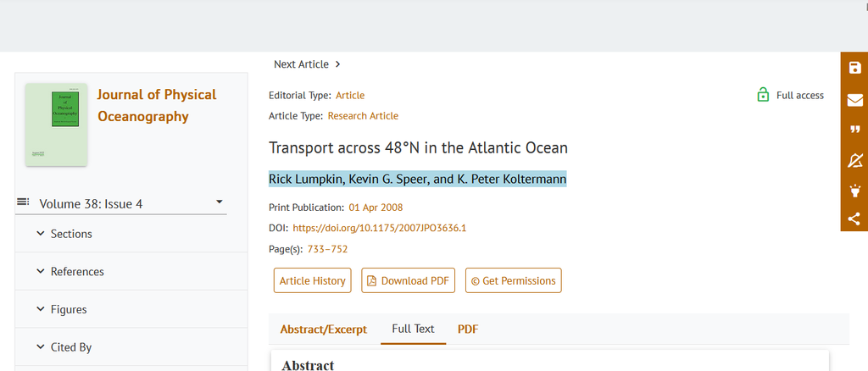Viewport: 868px width, 371px height.
Task: Click the lightbulb highlight icon
Action: [854, 190]
